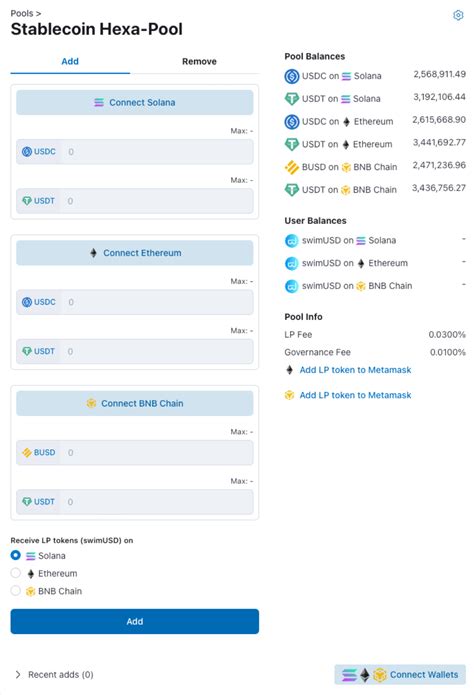
Task: Click the USDC on Ethereum coin icon
Action: [x=292, y=121]
